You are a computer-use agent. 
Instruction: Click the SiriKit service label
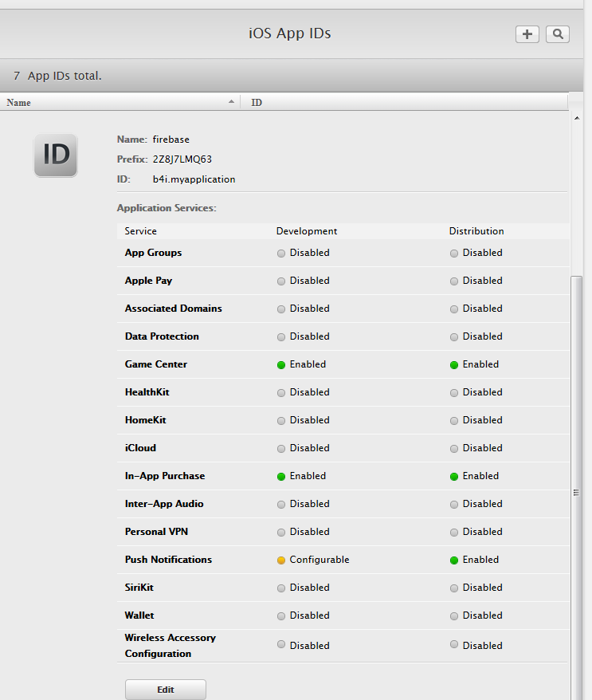(140, 588)
